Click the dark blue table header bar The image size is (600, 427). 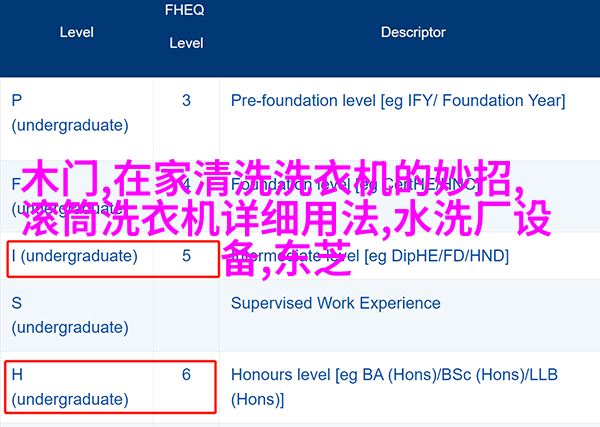[x=300, y=38]
